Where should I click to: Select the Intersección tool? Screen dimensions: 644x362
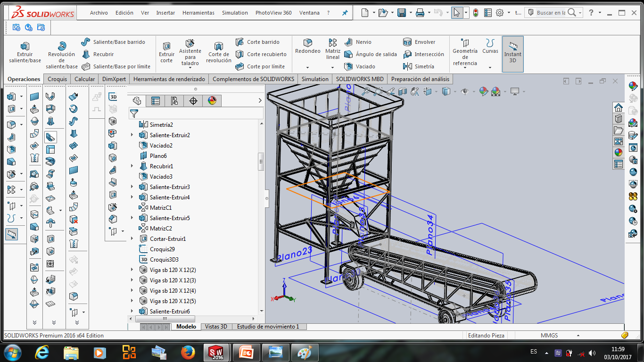coord(423,54)
